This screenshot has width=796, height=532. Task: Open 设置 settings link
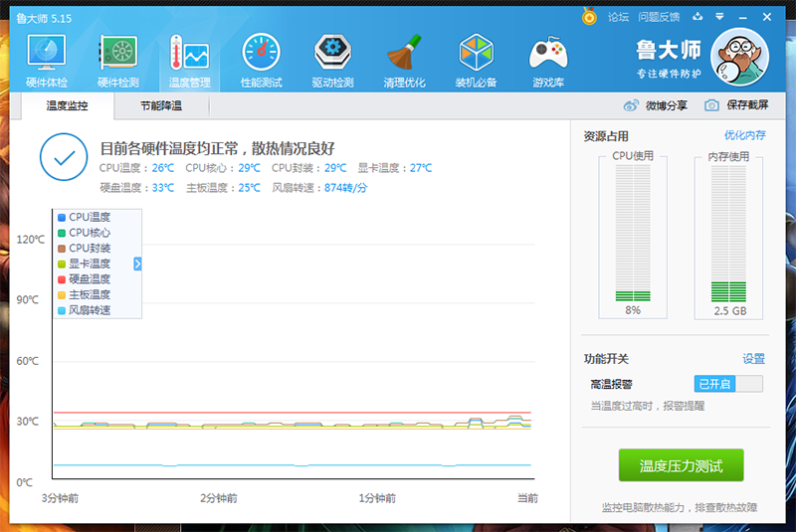tap(753, 359)
